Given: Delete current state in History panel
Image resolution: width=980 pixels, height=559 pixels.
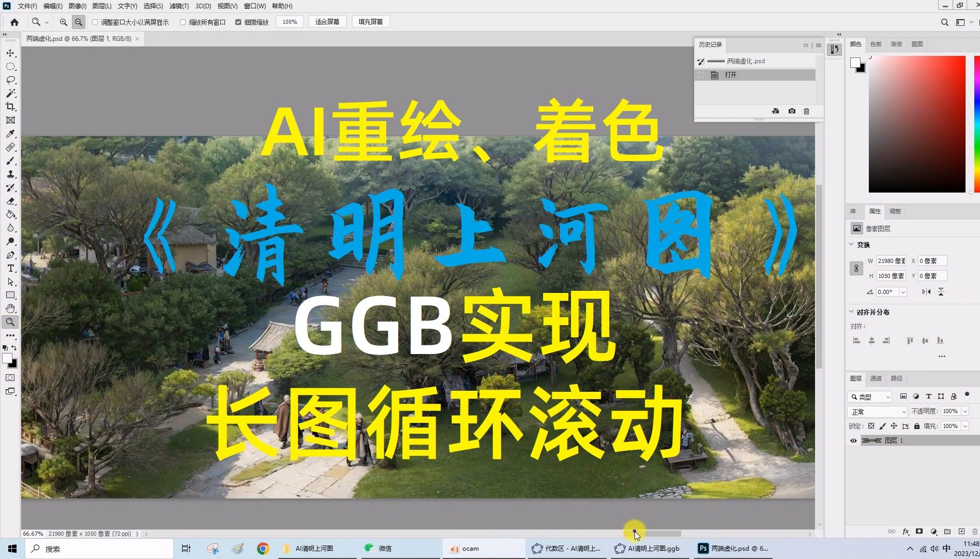Looking at the screenshot, I should 806,111.
